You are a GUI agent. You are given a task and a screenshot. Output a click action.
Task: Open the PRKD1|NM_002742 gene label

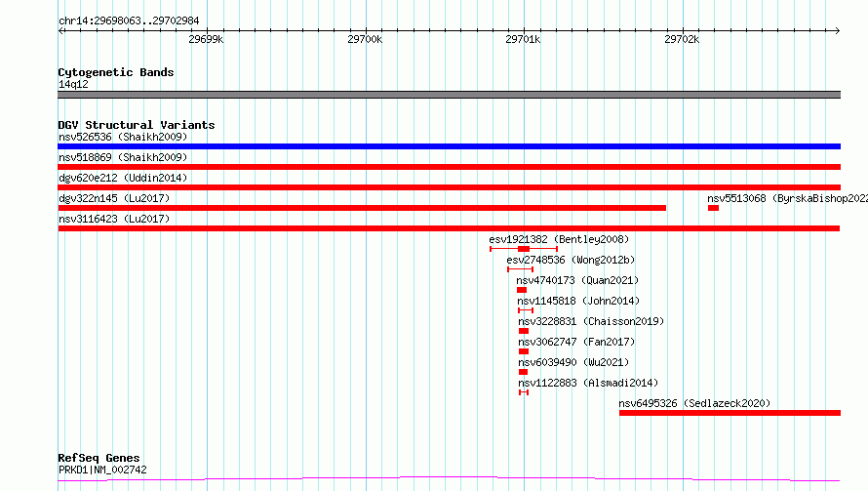102,470
